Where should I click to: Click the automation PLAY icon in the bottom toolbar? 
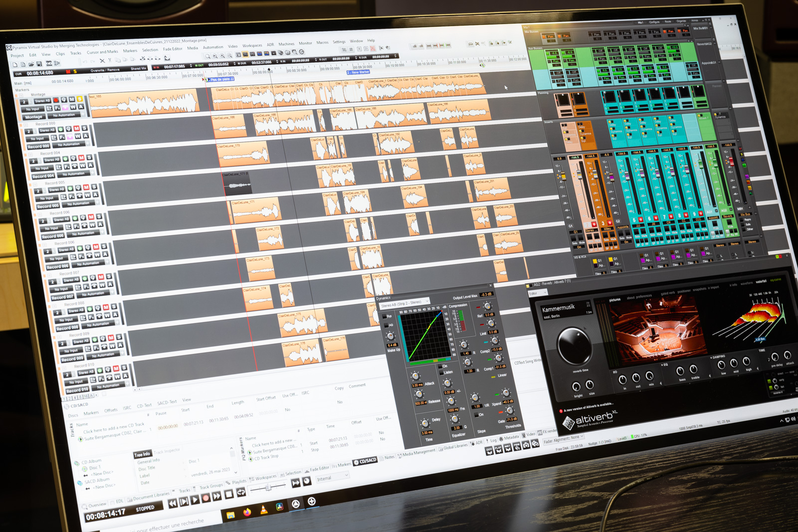(498, 450)
